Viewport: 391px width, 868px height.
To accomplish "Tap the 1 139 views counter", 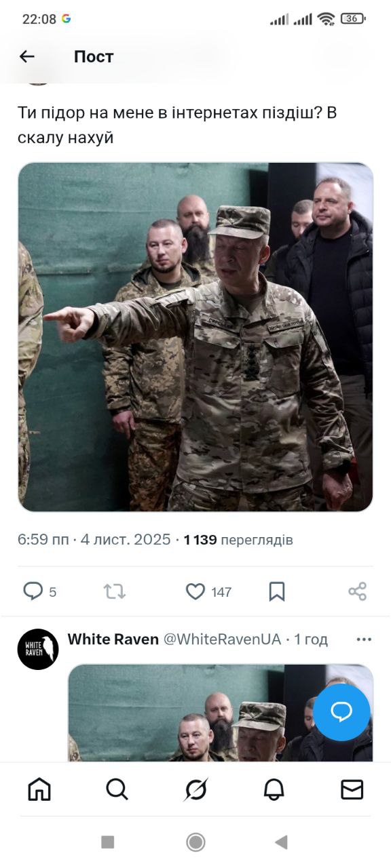I will (x=238, y=540).
